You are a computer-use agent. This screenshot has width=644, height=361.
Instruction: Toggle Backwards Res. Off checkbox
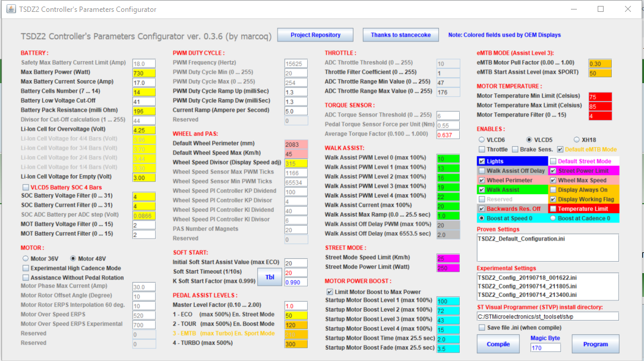[482, 208]
